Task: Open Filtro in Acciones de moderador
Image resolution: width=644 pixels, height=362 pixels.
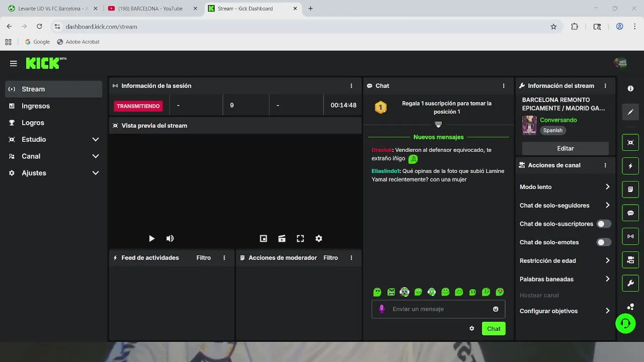Action: [331, 258]
